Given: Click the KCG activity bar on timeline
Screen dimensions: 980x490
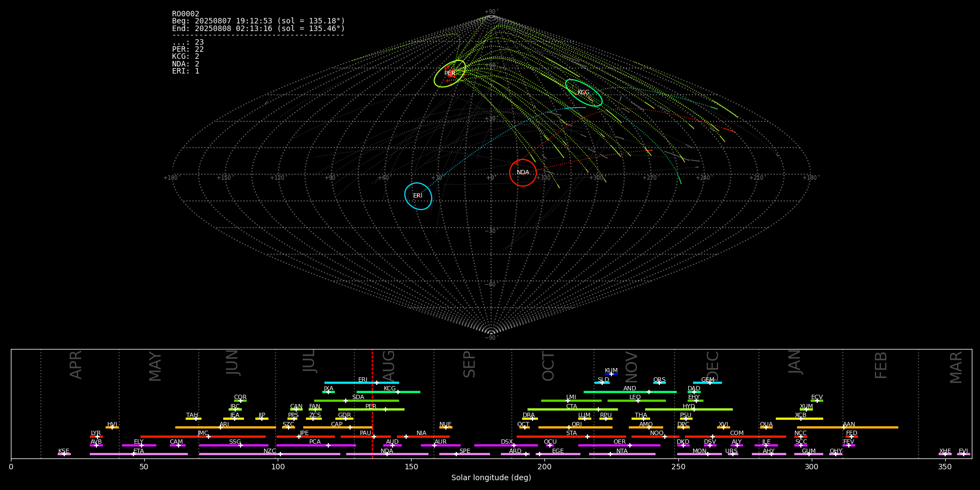Looking at the screenshot, I should (388, 392).
